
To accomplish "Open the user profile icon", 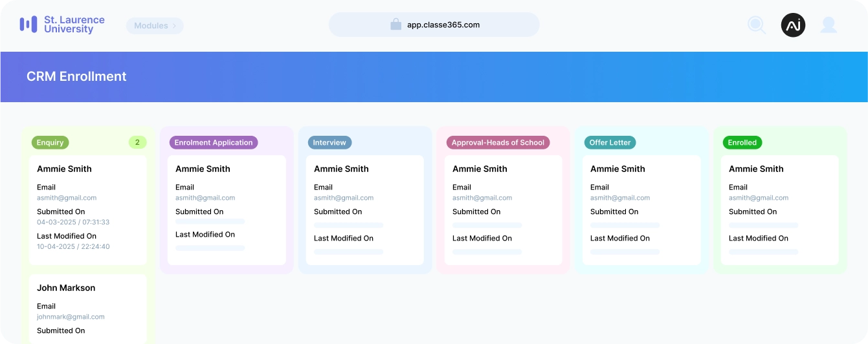I will [x=829, y=25].
